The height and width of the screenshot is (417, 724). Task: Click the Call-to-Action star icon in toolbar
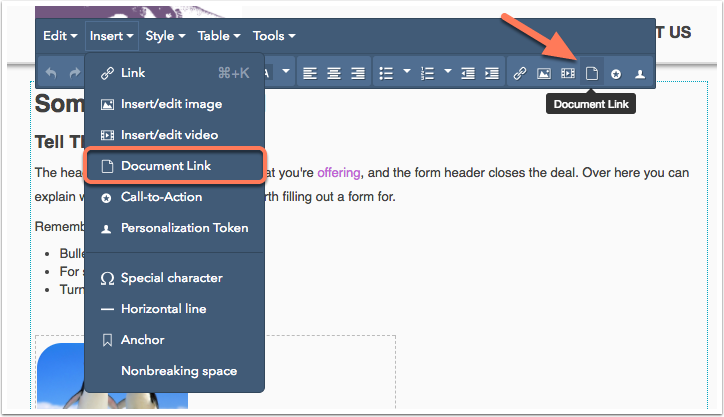click(616, 73)
